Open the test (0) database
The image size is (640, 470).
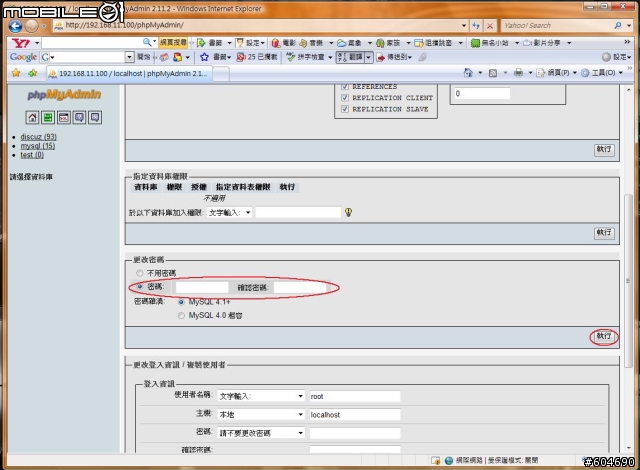click(x=32, y=155)
